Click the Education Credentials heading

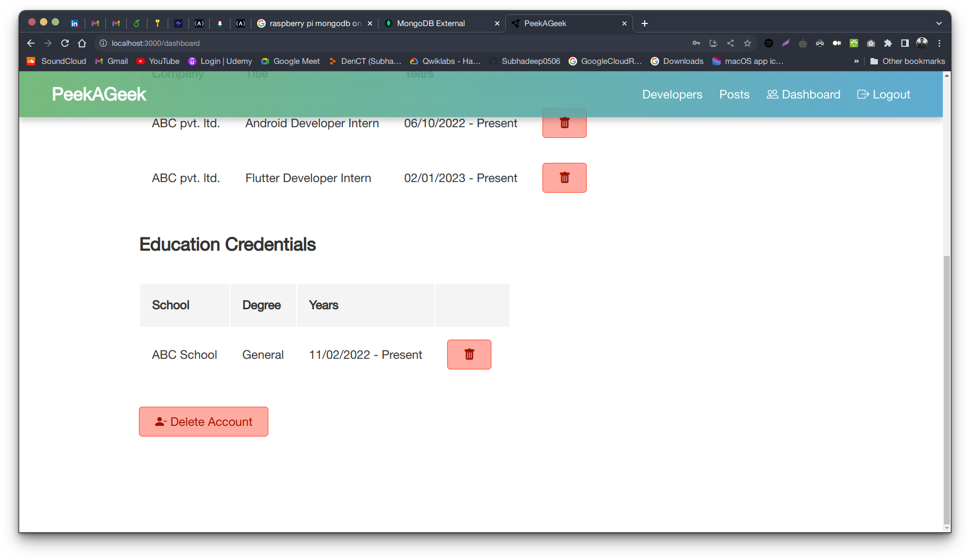[227, 244]
